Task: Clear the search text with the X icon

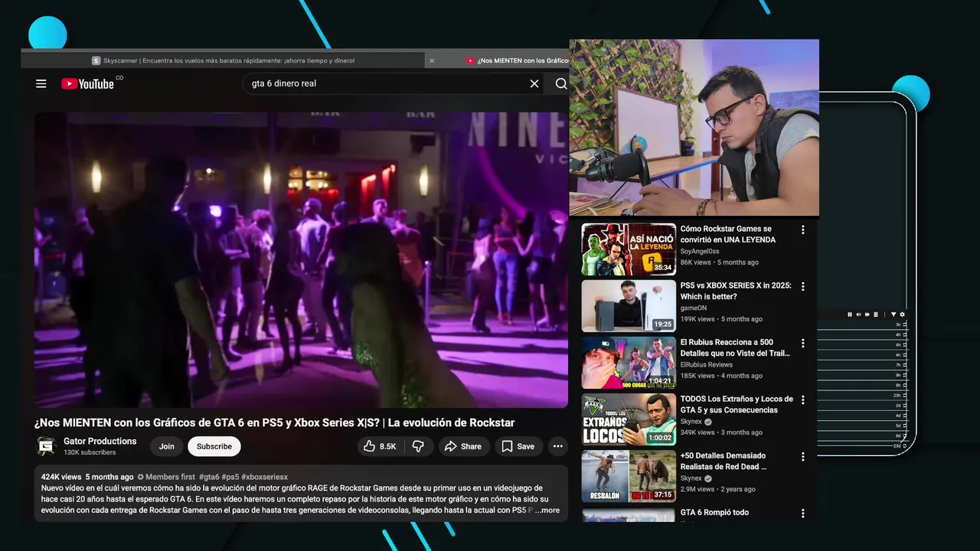Action: (534, 83)
